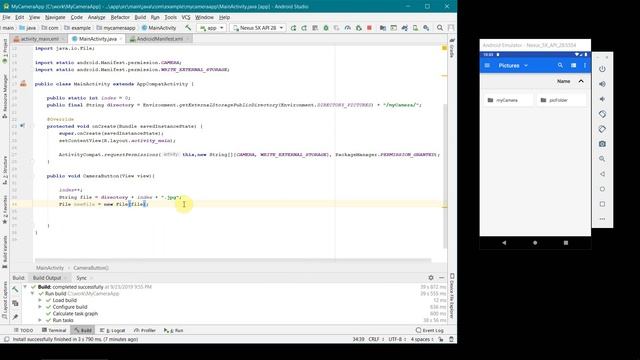This screenshot has height=360, width=640.
Task: Open the app run configuration dropdown
Action: (x=212, y=28)
